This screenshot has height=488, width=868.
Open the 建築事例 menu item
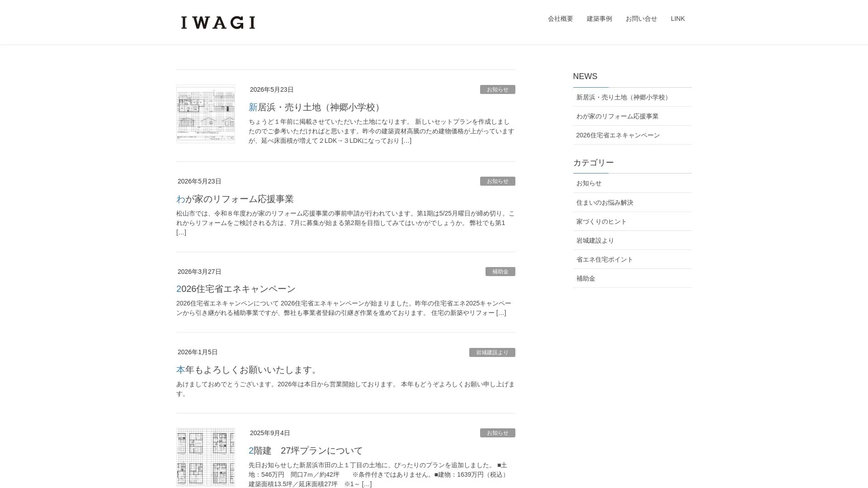pyautogui.click(x=599, y=19)
